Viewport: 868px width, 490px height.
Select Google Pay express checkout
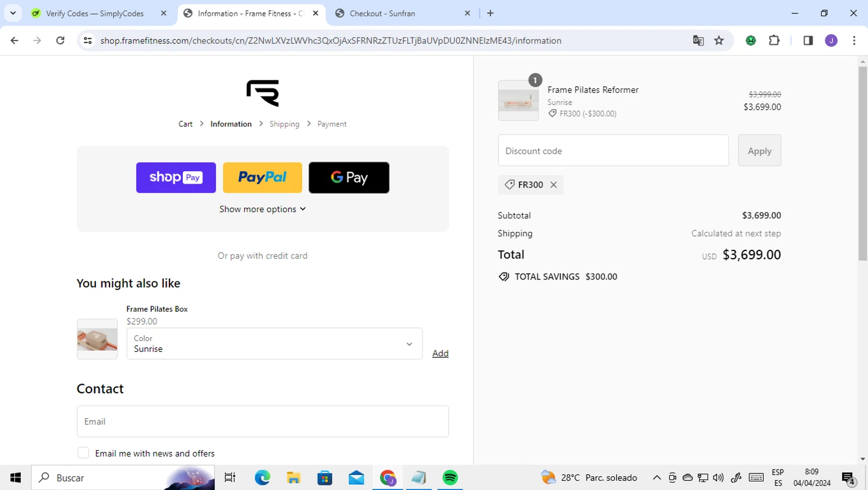349,178
